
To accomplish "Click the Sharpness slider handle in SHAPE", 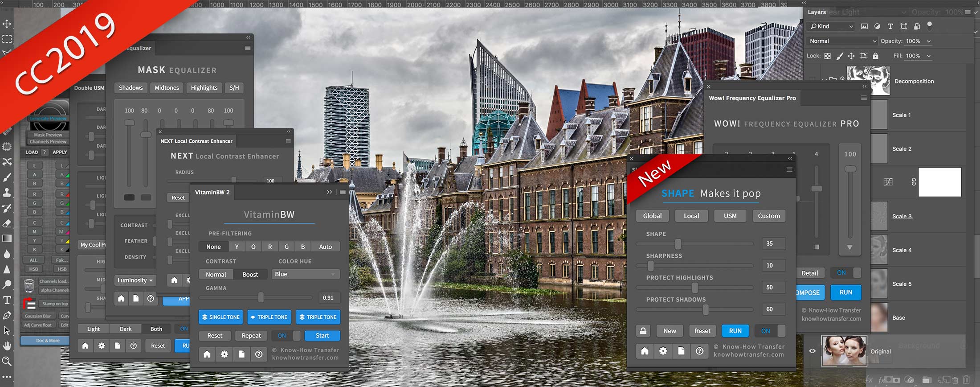I will (x=651, y=266).
